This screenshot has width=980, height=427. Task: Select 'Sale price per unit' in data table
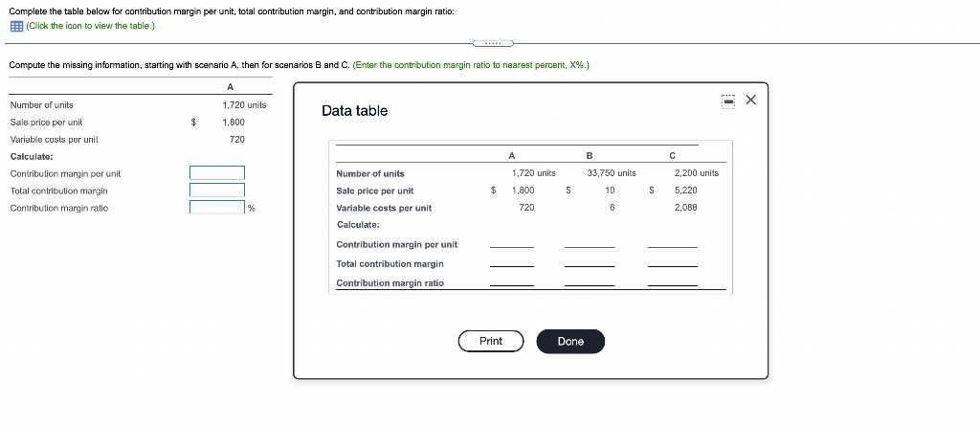pos(374,191)
